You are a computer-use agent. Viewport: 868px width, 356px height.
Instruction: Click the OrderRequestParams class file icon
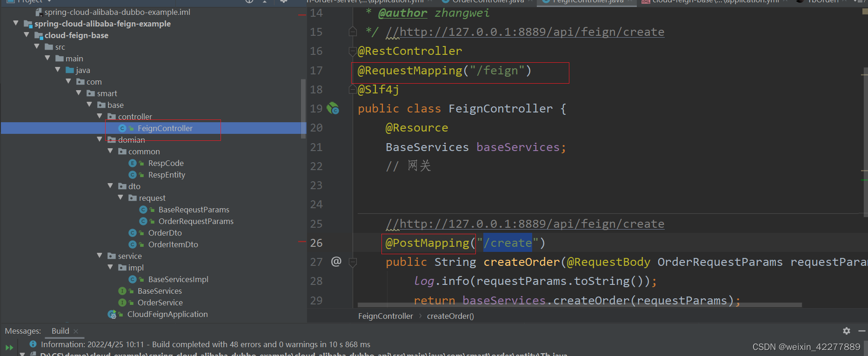click(x=143, y=221)
